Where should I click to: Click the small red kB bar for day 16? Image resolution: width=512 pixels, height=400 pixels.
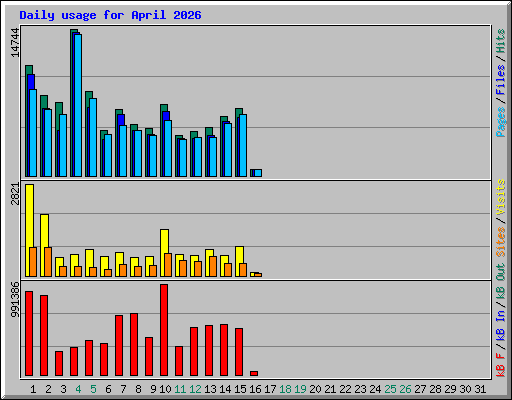point(254,373)
